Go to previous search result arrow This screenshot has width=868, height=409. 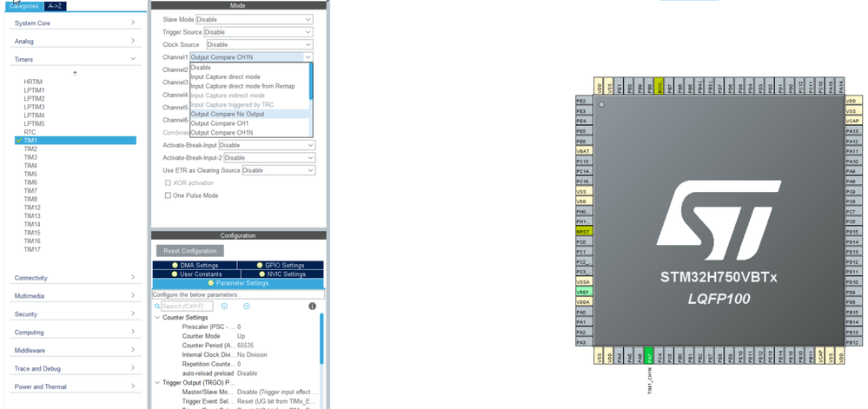224,306
